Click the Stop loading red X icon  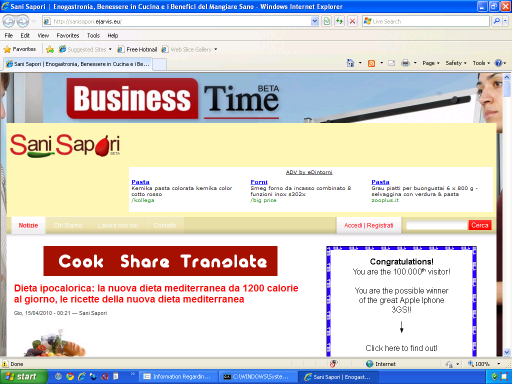pyautogui.click(x=352, y=21)
